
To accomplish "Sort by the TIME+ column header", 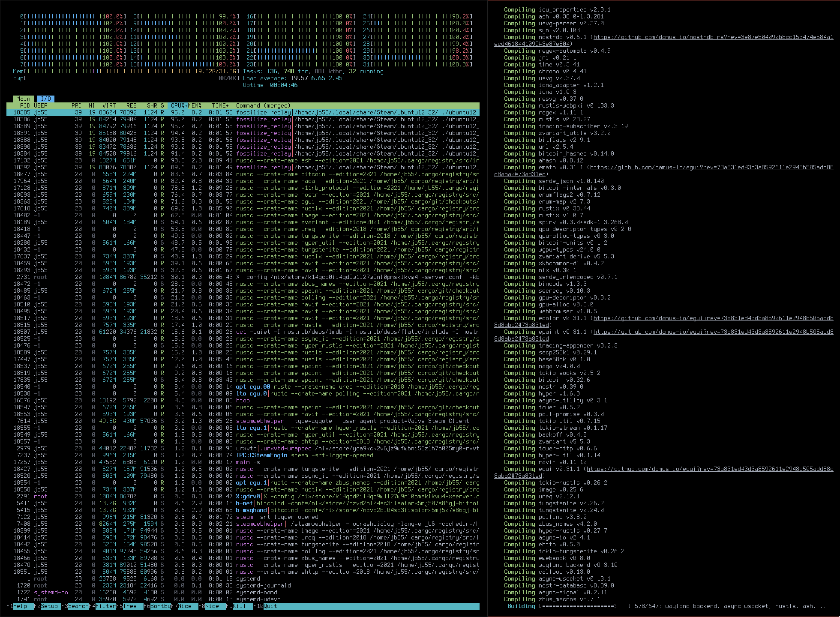I will tap(220, 105).
